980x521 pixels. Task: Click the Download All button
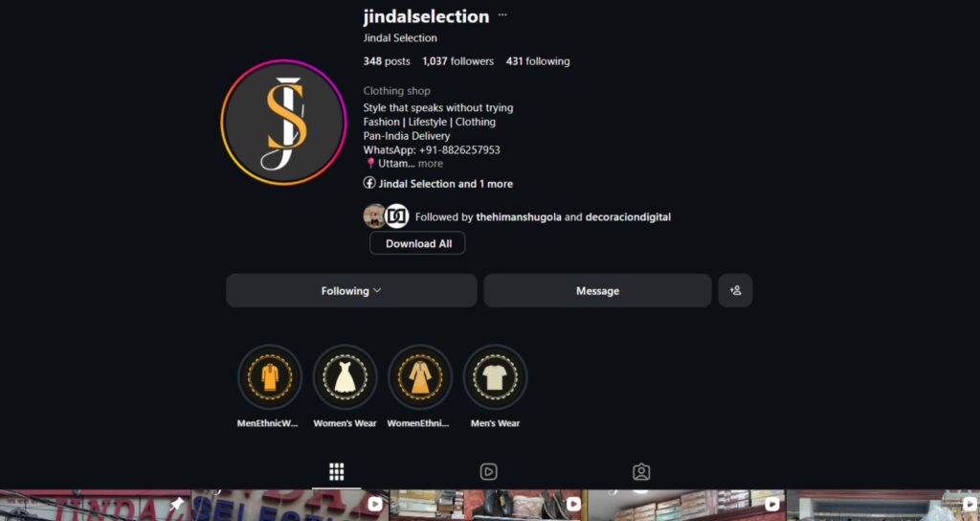tap(417, 243)
